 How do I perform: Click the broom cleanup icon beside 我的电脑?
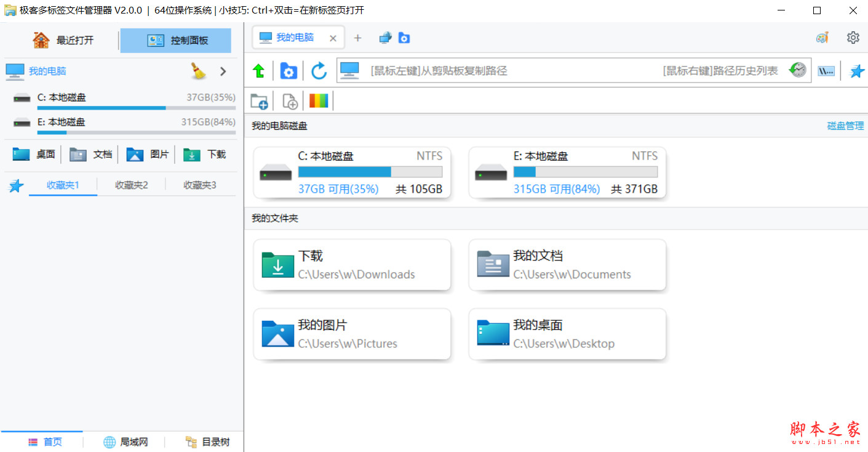197,71
